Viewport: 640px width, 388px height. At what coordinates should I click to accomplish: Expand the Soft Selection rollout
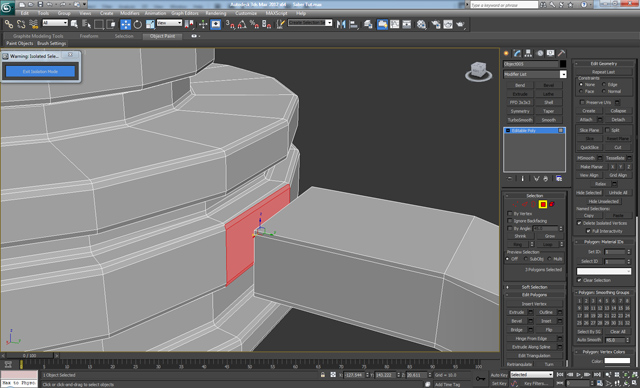click(534, 287)
